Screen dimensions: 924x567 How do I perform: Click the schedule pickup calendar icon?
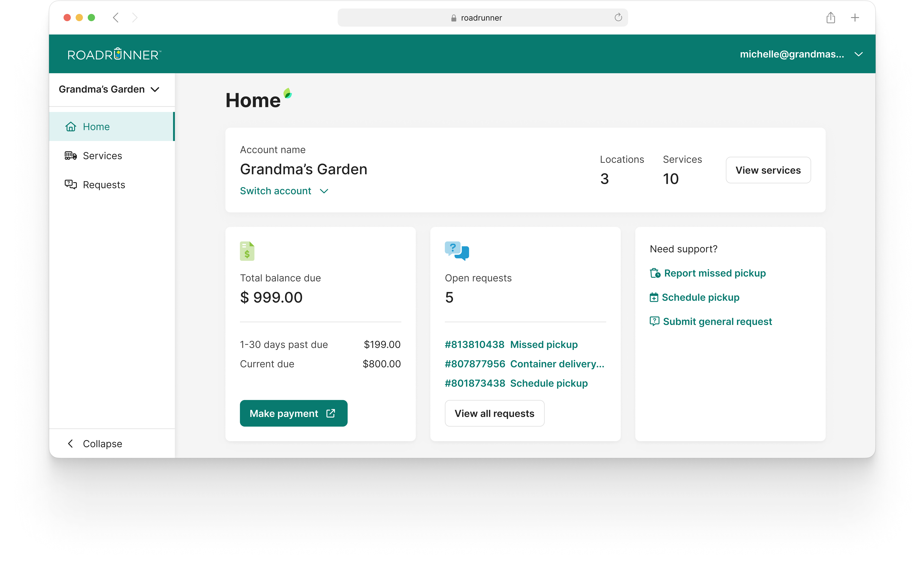click(x=654, y=297)
